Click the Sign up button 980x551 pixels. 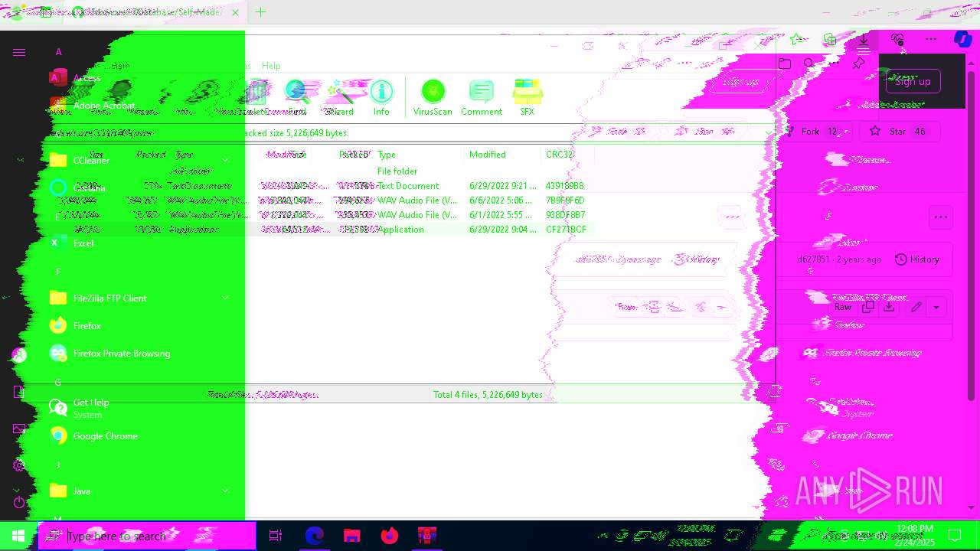[x=913, y=81]
